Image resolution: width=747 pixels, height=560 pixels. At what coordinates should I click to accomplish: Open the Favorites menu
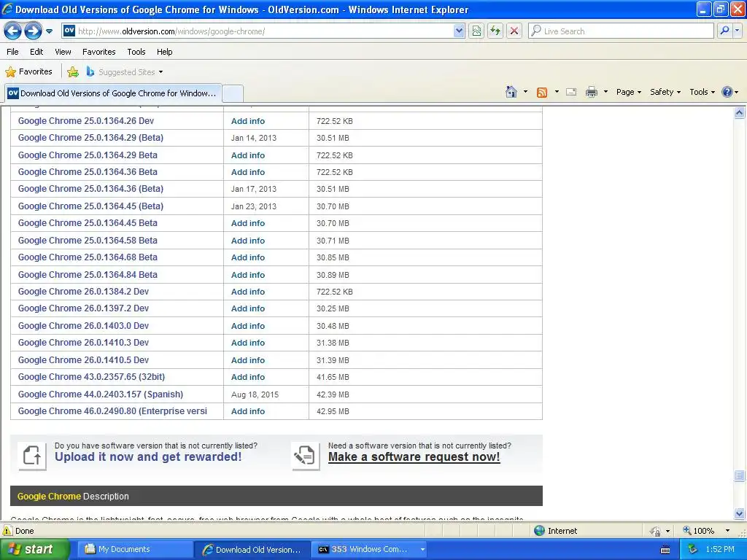point(98,52)
